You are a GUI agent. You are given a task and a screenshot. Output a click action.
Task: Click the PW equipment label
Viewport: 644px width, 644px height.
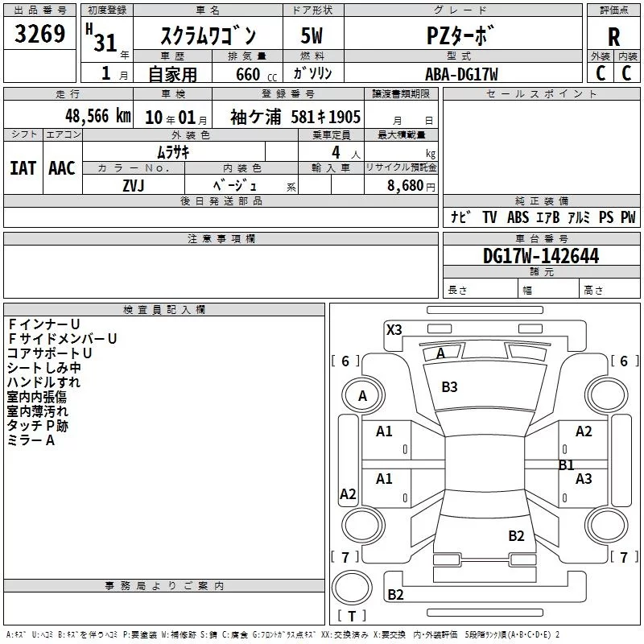click(x=627, y=217)
